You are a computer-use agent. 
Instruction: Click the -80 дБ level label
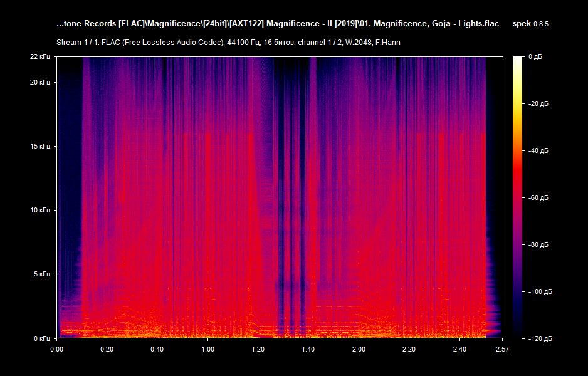[x=538, y=245]
